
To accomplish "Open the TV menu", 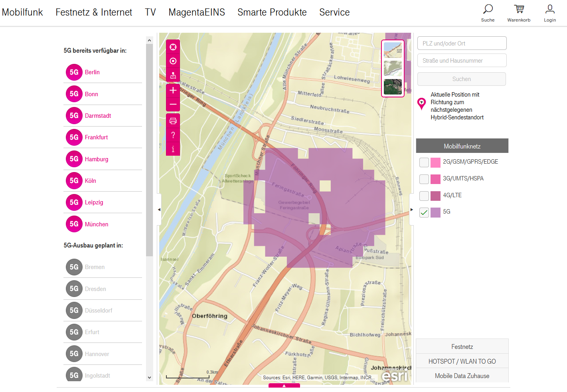I will click(x=150, y=12).
